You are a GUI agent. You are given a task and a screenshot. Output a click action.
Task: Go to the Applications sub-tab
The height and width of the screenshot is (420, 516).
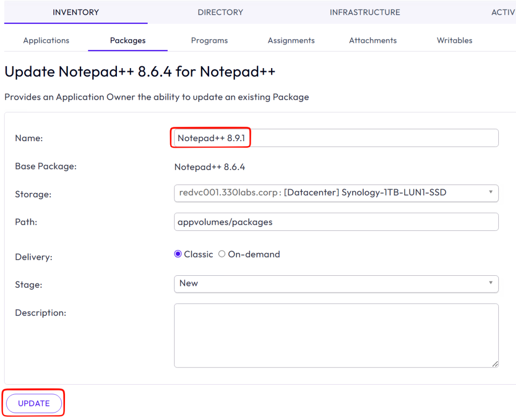pos(46,40)
